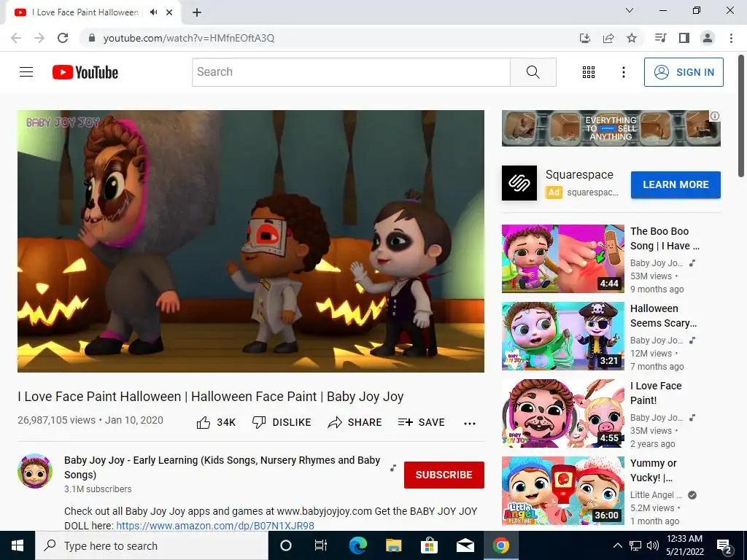Image resolution: width=747 pixels, height=560 pixels.
Task: Open media controls icon in Chrome toolbar
Action: point(660,38)
